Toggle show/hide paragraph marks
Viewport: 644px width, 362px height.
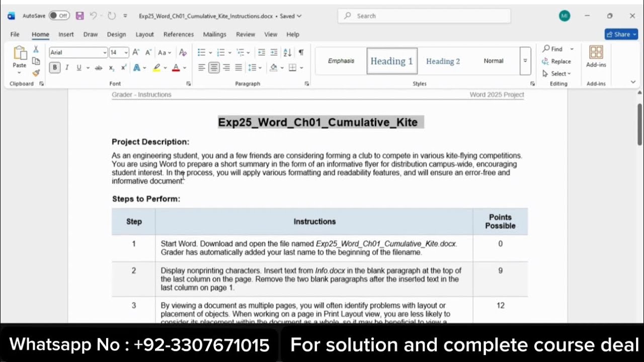pos(301,52)
